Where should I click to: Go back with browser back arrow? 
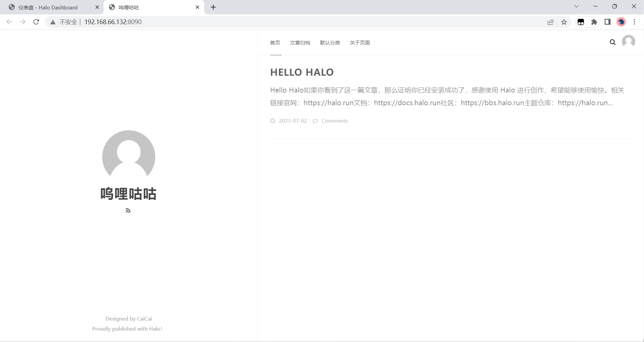9,22
